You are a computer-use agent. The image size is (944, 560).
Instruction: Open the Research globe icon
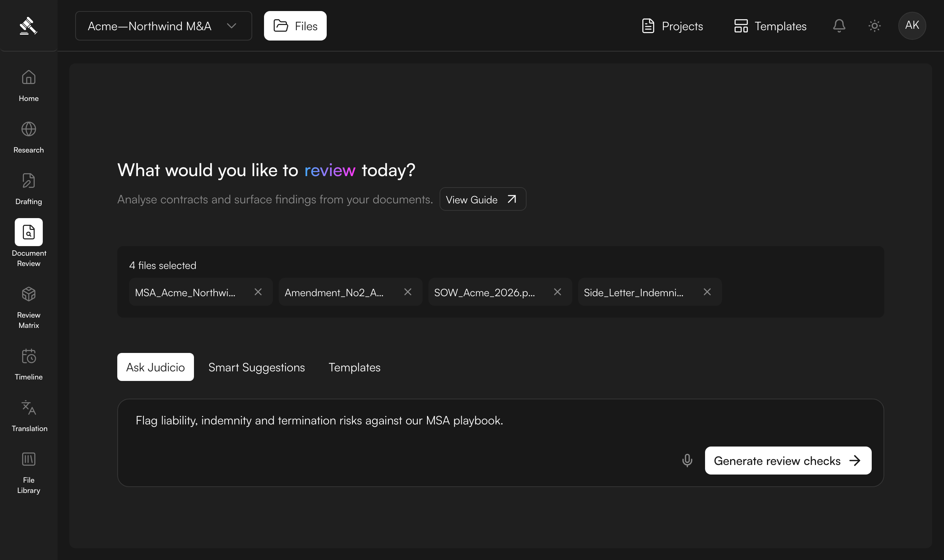(x=29, y=129)
